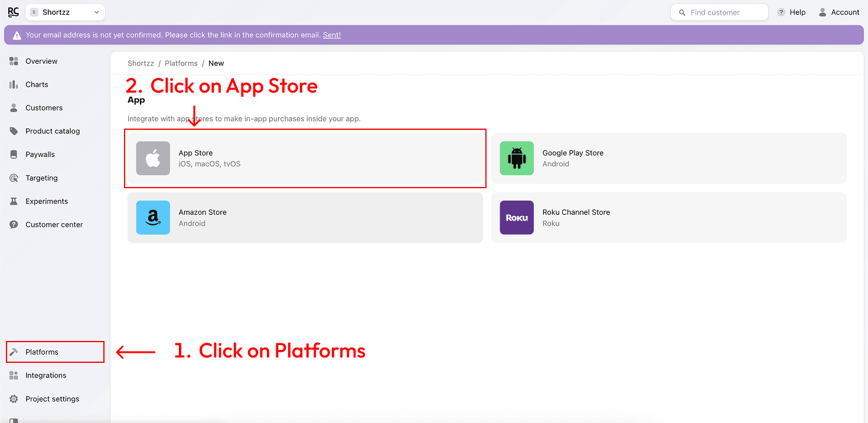Screen dimensions: 868x423
Task: Open Charts in the sidebar
Action: point(37,84)
